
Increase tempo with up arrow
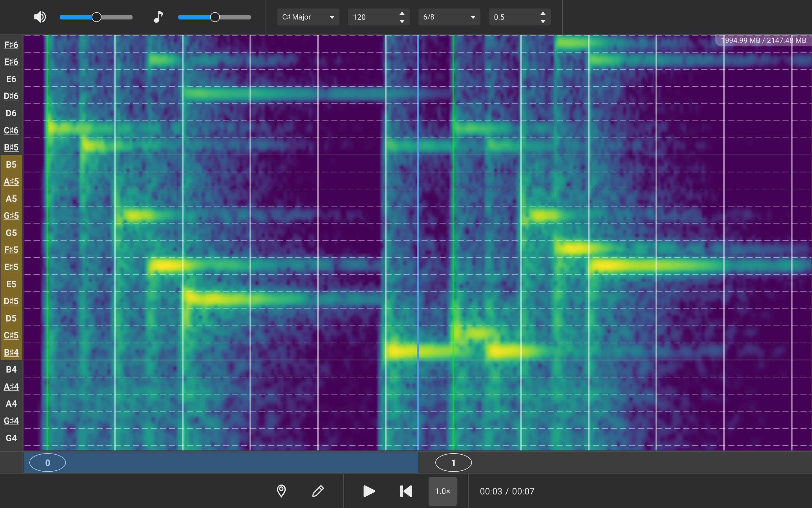click(x=402, y=13)
